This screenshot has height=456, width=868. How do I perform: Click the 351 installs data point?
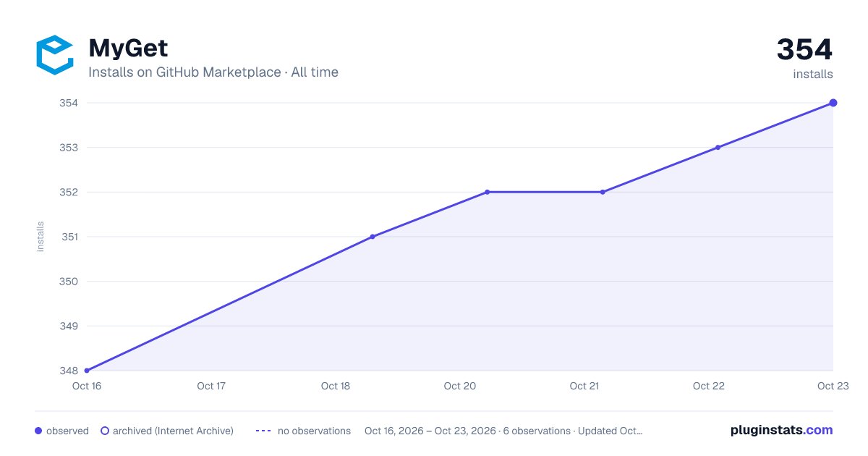(x=373, y=237)
